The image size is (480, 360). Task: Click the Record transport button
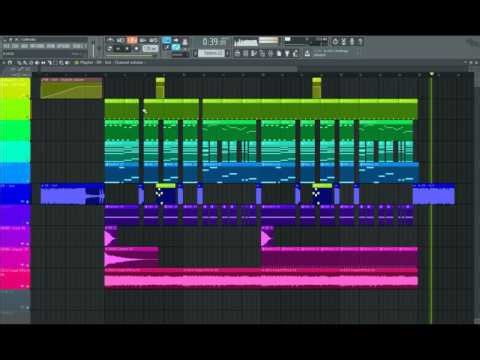[x=136, y=49]
